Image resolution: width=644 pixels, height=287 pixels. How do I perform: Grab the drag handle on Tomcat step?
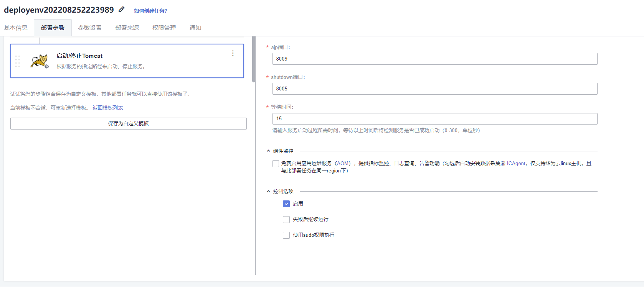pyautogui.click(x=17, y=61)
